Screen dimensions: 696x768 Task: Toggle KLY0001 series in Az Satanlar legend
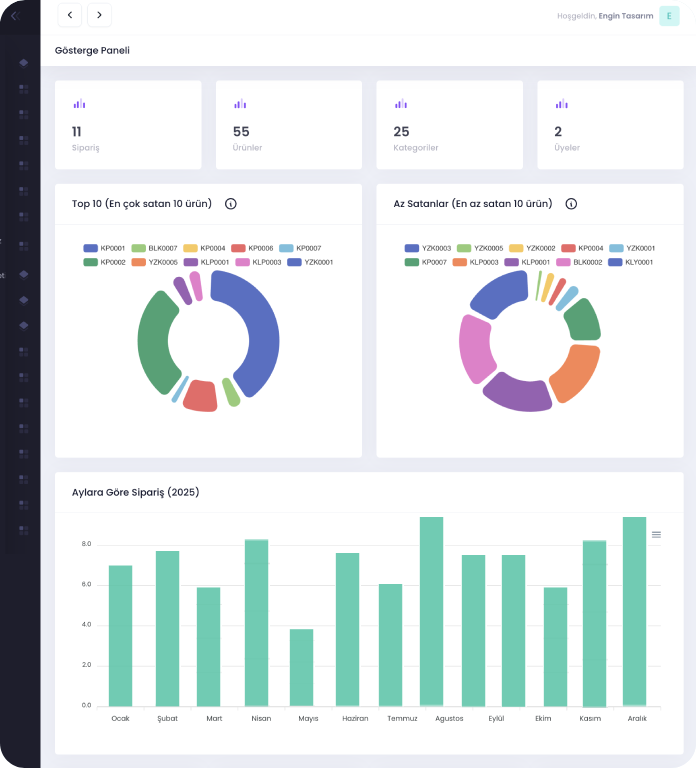[x=631, y=263]
